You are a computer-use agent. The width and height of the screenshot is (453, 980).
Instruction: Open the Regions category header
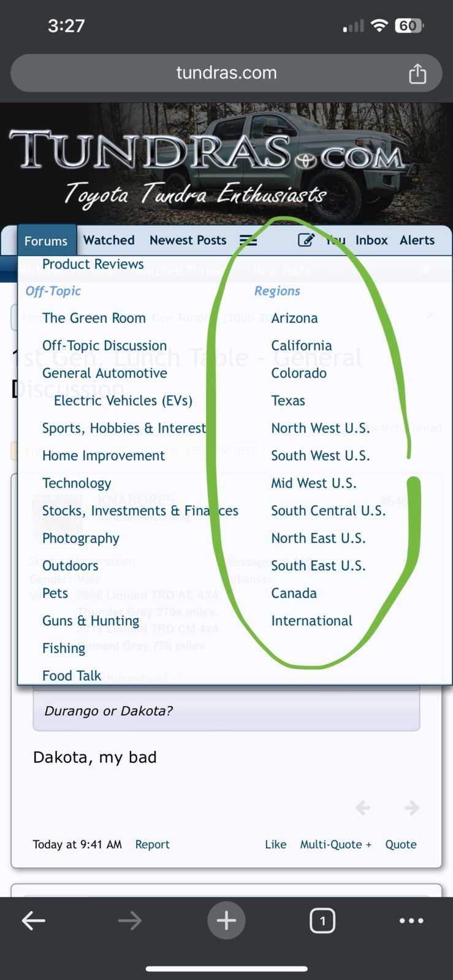(277, 291)
